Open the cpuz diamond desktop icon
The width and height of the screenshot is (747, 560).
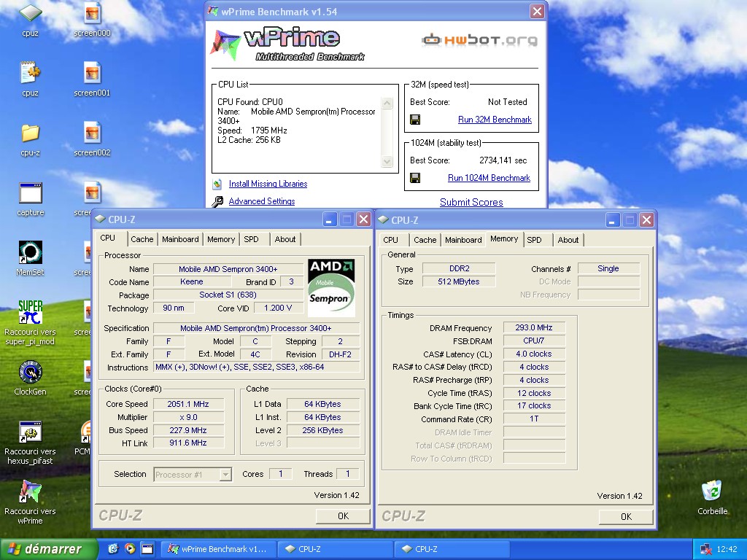coord(30,13)
